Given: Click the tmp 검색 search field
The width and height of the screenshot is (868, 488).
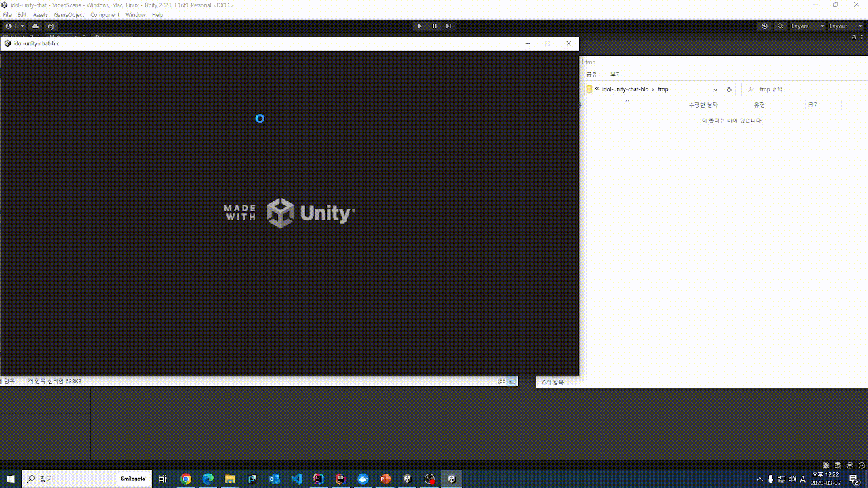Looking at the screenshot, I should tap(804, 89).
